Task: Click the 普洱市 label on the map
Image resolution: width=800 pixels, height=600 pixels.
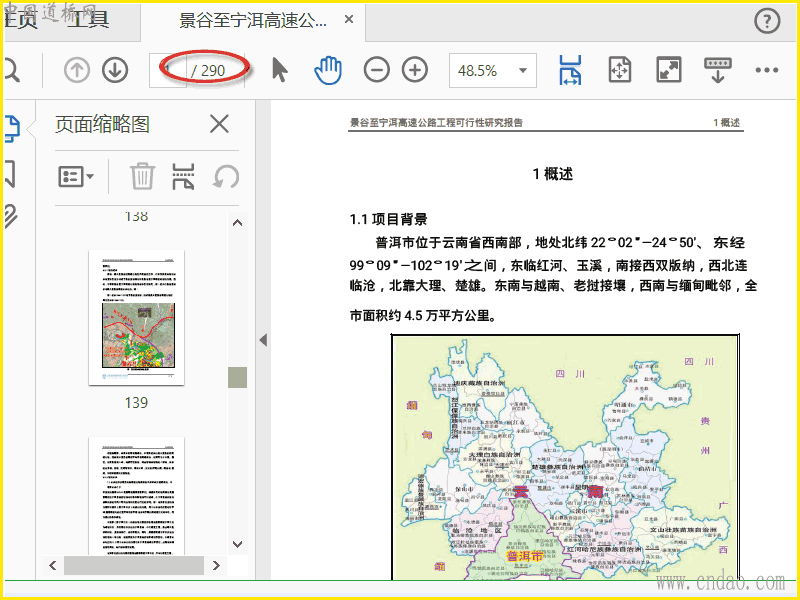Action: pos(524,557)
